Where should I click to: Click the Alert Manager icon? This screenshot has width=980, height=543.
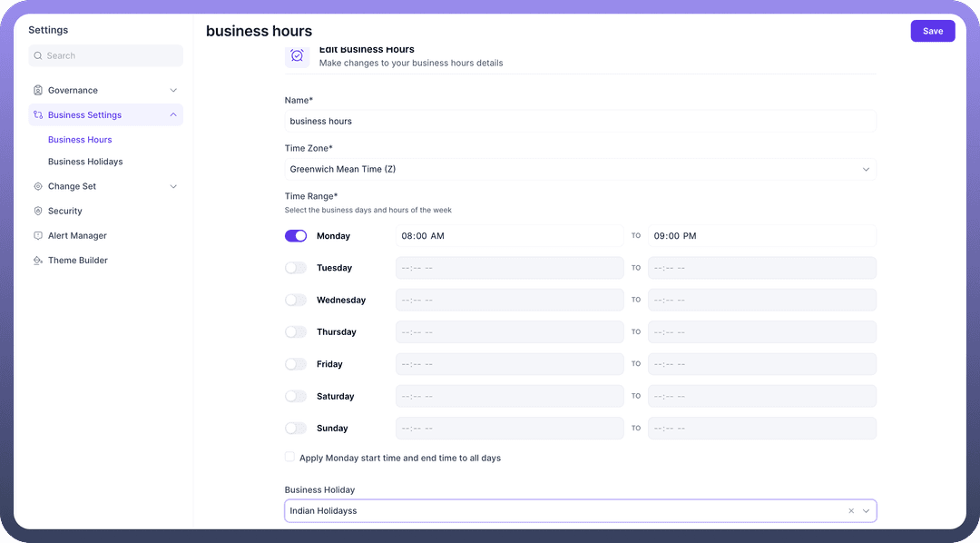(38, 236)
